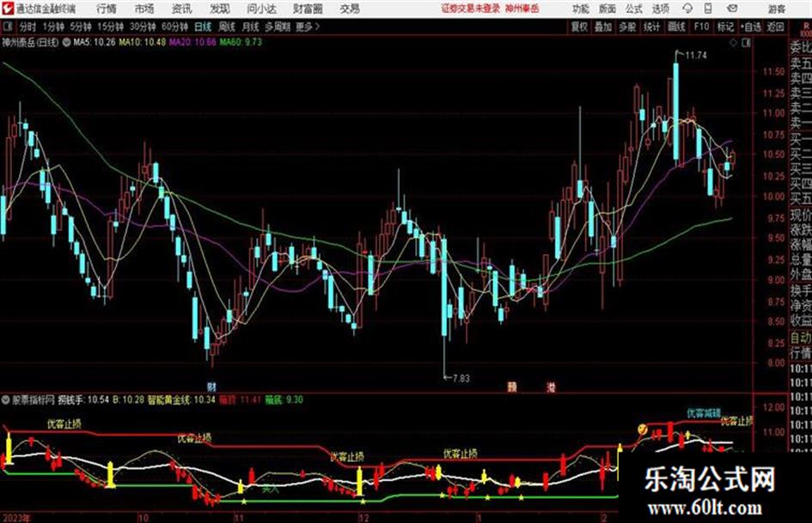Click the panel layout icon left of 分时
Screen dimensions: 812x523
[7, 27]
